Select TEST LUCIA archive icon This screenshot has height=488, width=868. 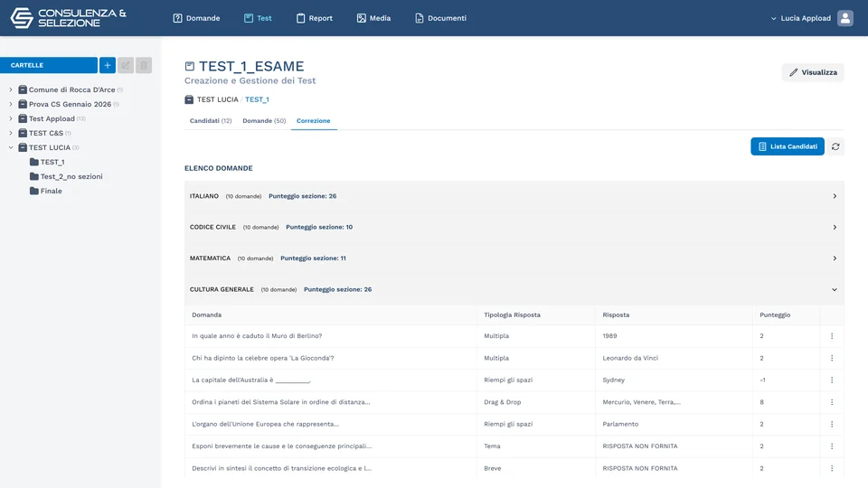pyautogui.click(x=23, y=147)
